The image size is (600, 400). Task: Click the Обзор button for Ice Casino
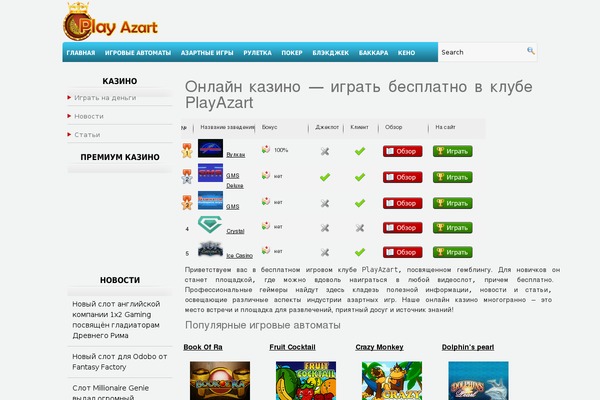[403, 252]
